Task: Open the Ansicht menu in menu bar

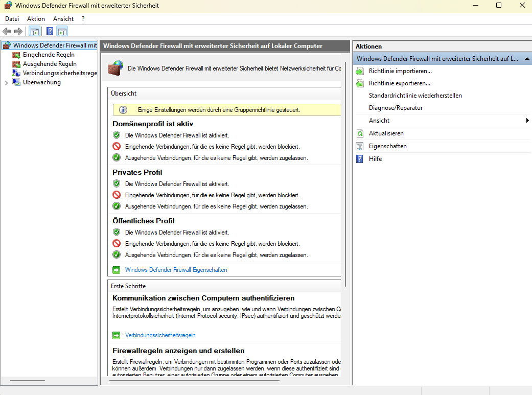Action: [63, 19]
